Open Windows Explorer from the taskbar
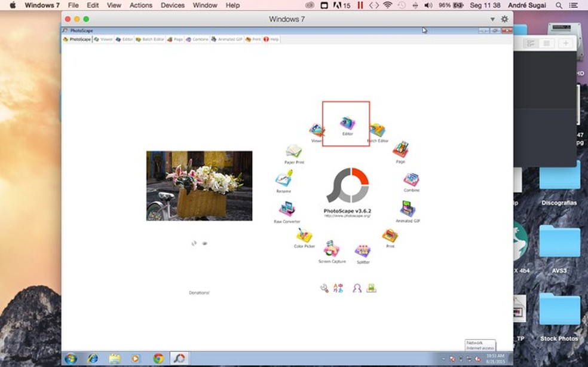The height and width of the screenshot is (367, 588). 114,359
